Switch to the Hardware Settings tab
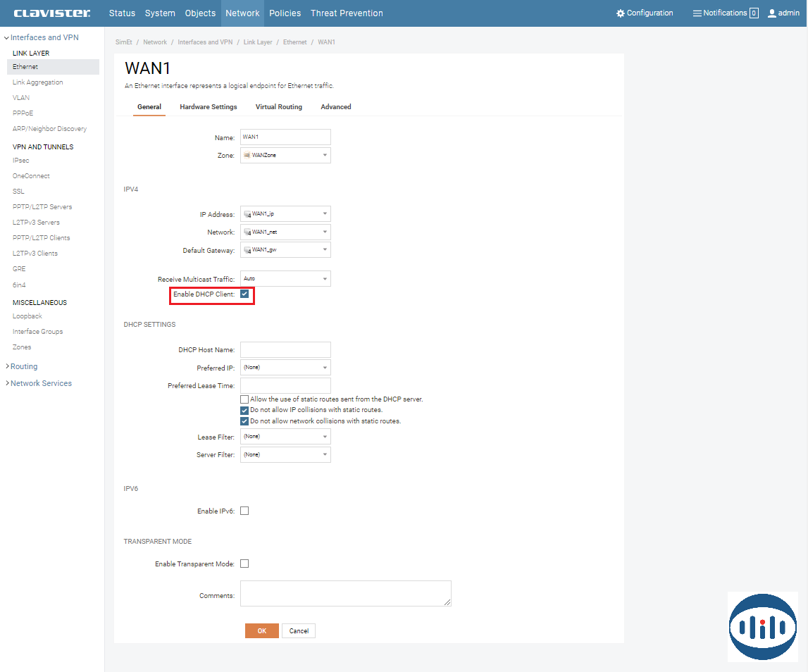This screenshot has width=808, height=672. (208, 107)
